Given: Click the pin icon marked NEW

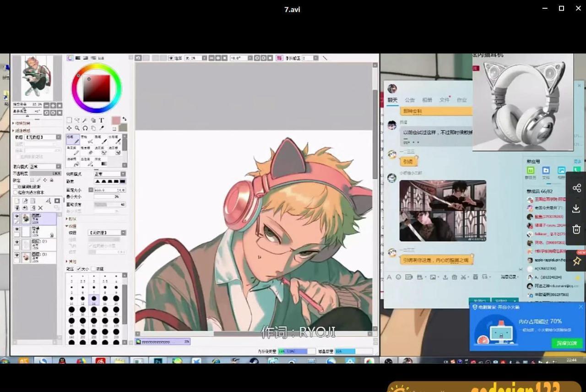Looking at the screenshot, I should point(576,261).
